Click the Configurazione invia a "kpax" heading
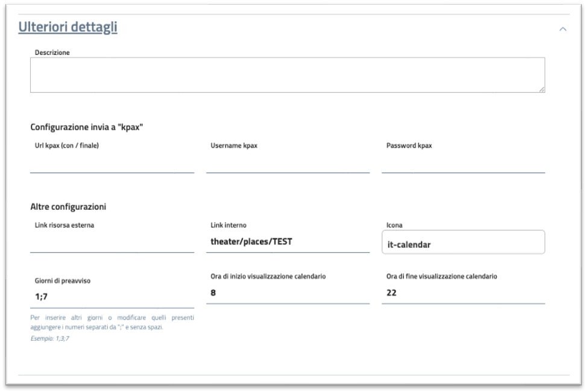586x392 pixels. tap(86, 128)
